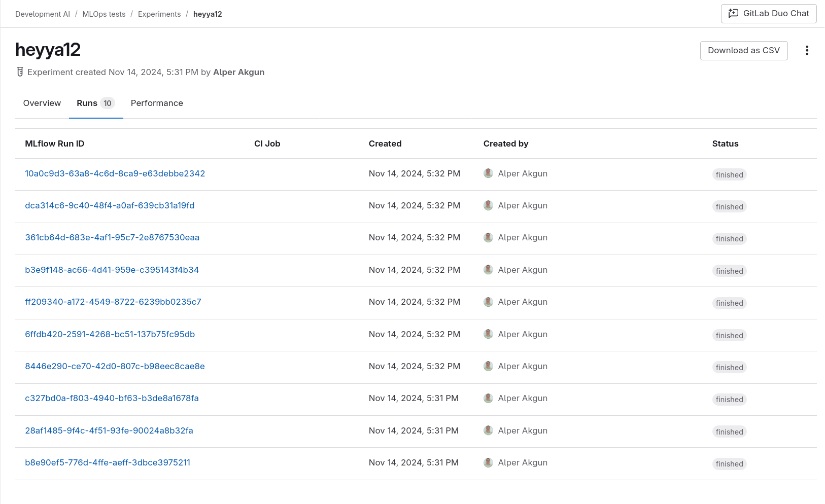The height and width of the screenshot is (504, 825).
Task: Go to the Experiments breadcrumb link
Action: pyautogui.click(x=159, y=14)
